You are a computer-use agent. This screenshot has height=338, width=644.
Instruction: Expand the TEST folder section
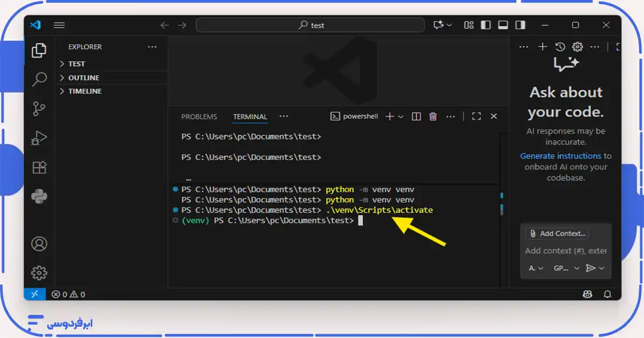click(x=76, y=64)
